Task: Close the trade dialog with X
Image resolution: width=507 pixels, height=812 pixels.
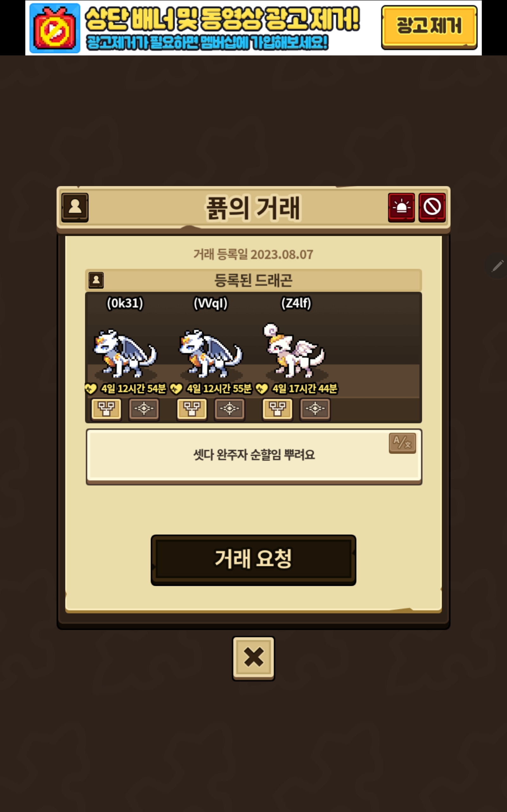Action: click(x=253, y=658)
